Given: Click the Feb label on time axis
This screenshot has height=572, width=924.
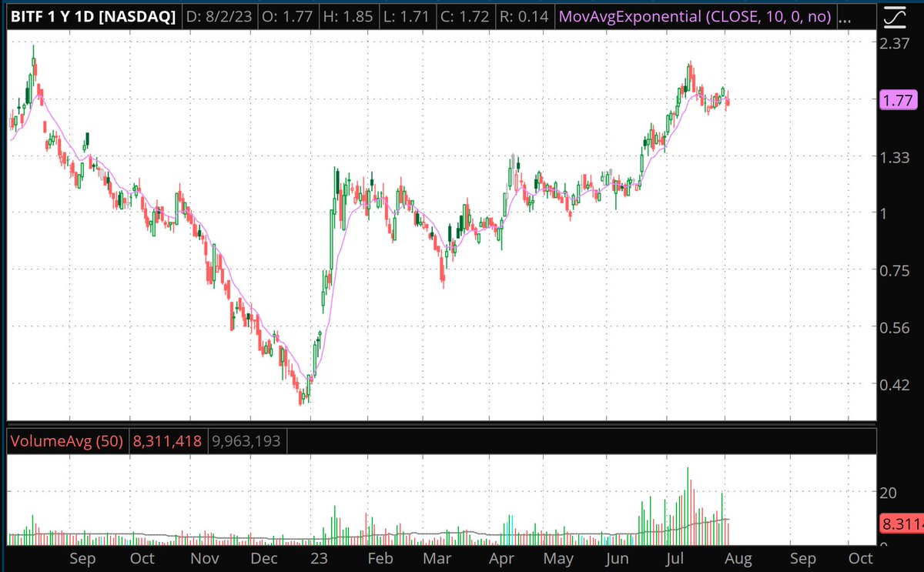Looking at the screenshot, I should point(381,558).
